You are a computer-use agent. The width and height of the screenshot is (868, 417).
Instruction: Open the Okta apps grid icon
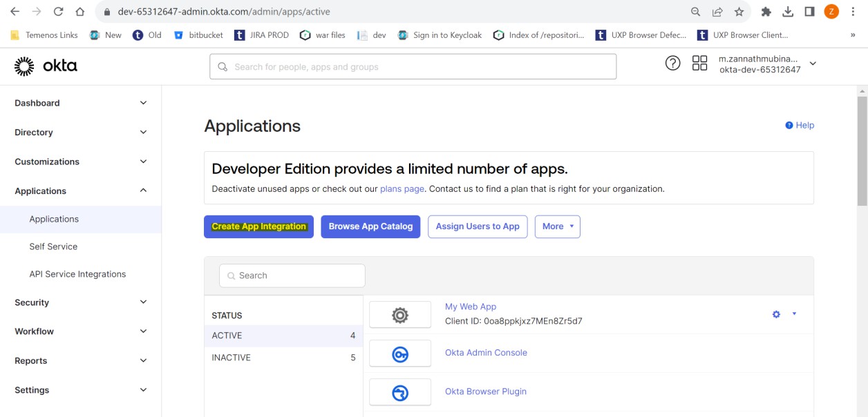click(x=699, y=64)
